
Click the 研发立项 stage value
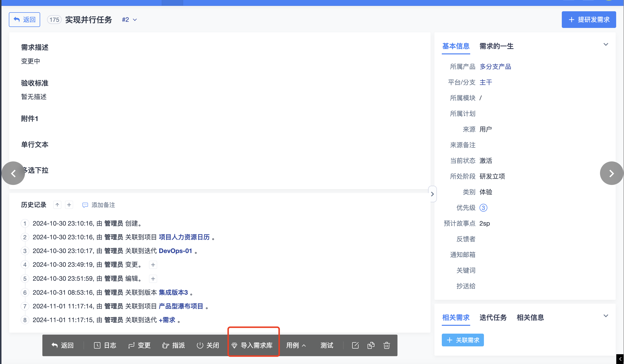click(x=492, y=176)
